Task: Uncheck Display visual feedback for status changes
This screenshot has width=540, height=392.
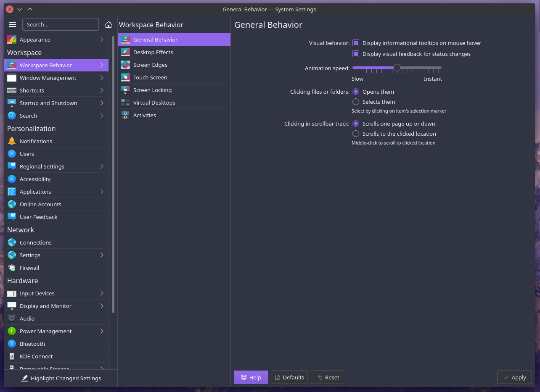Action: click(x=356, y=54)
